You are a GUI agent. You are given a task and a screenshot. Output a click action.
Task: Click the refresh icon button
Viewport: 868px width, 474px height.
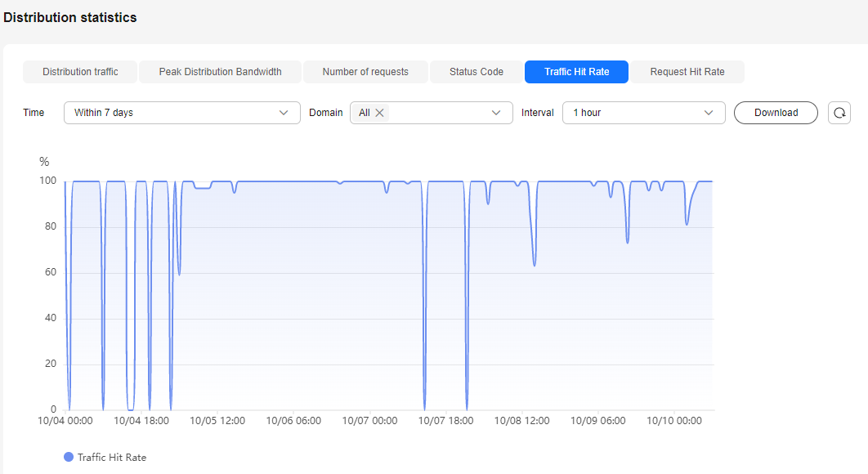click(839, 113)
